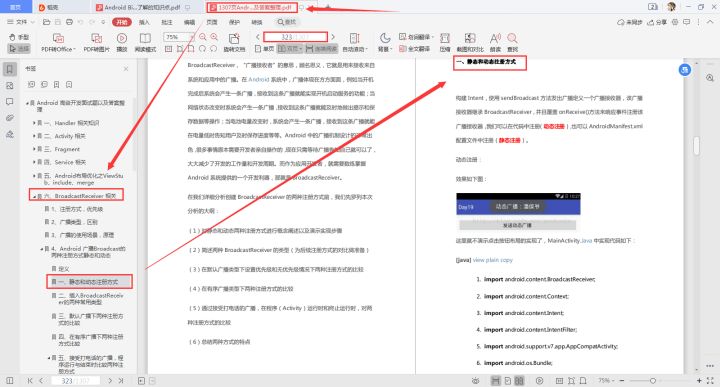Switch to the 首页 home tab
Image resolution: width=720 pixels, height=387 pixels.
[15, 7]
